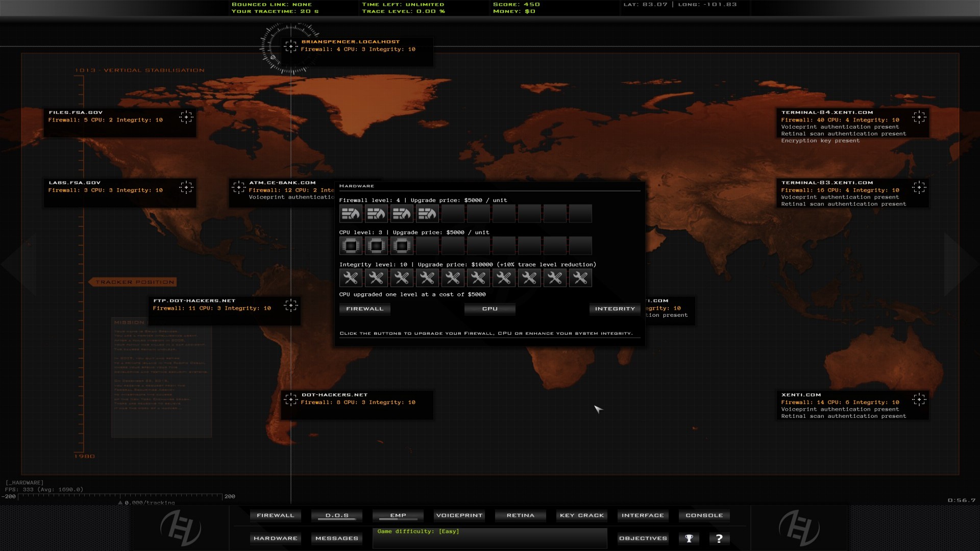Activate the RETINA tool

(520, 515)
